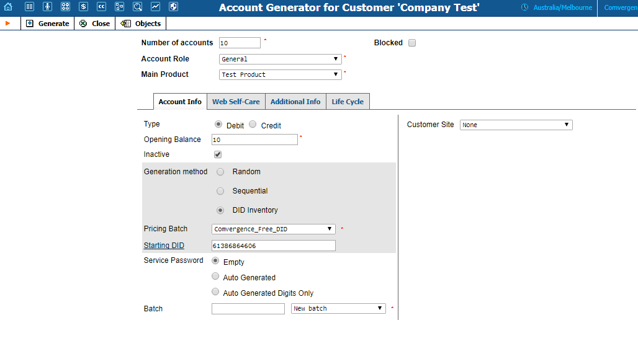Click the Opening Balance input field
Image resolution: width=638 pixels, height=364 pixels.
254,140
